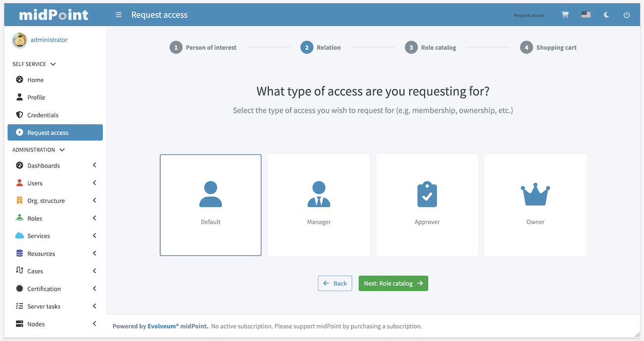This screenshot has width=644, height=341.
Task: Go to Home in the sidebar
Action: (x=35, y=80)
